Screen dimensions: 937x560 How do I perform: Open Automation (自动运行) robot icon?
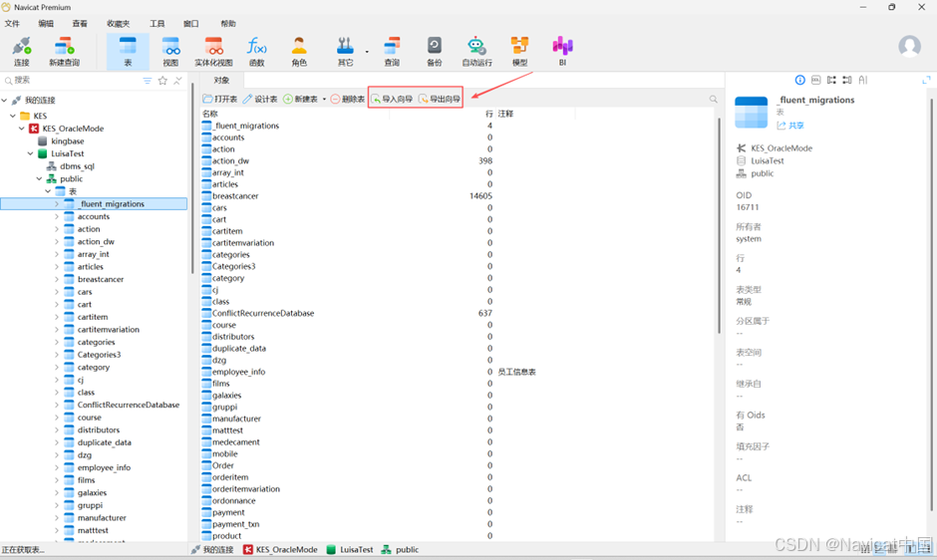click(476, 52)
